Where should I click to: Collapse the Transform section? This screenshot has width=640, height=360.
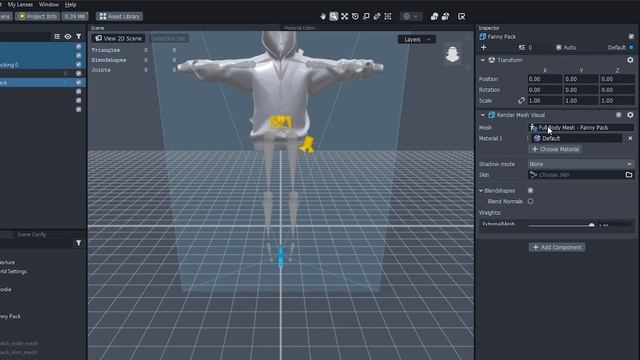pos(483,60)
